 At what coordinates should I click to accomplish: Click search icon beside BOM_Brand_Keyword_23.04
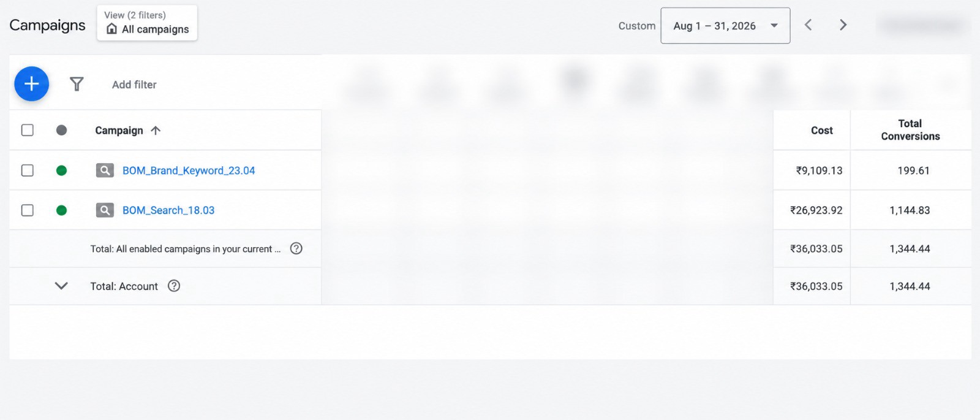coord(105,170)
